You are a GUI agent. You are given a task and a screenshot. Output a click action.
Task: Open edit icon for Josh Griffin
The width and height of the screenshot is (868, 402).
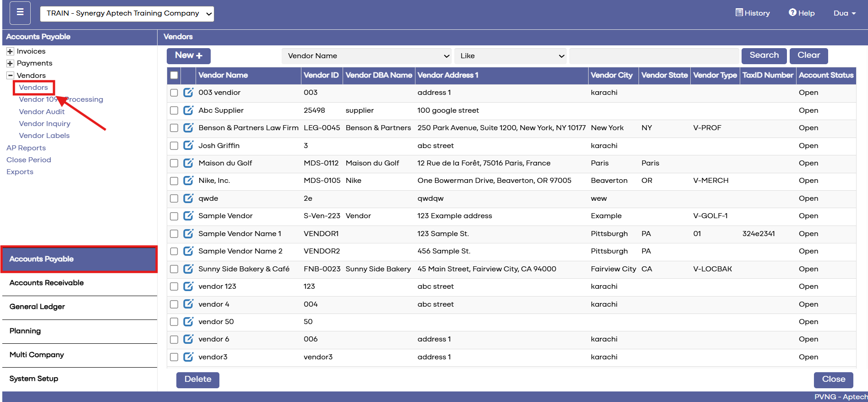pyautogui.click(x=188, y=145)
